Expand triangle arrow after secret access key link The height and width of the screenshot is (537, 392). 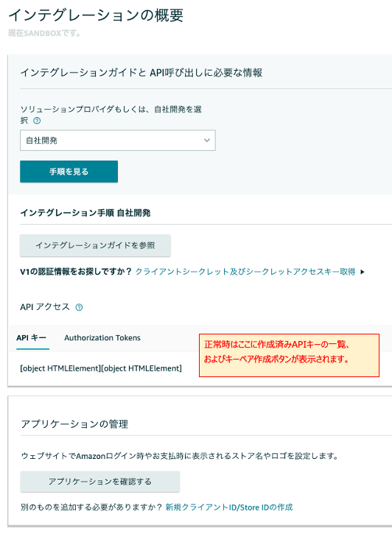363,272
